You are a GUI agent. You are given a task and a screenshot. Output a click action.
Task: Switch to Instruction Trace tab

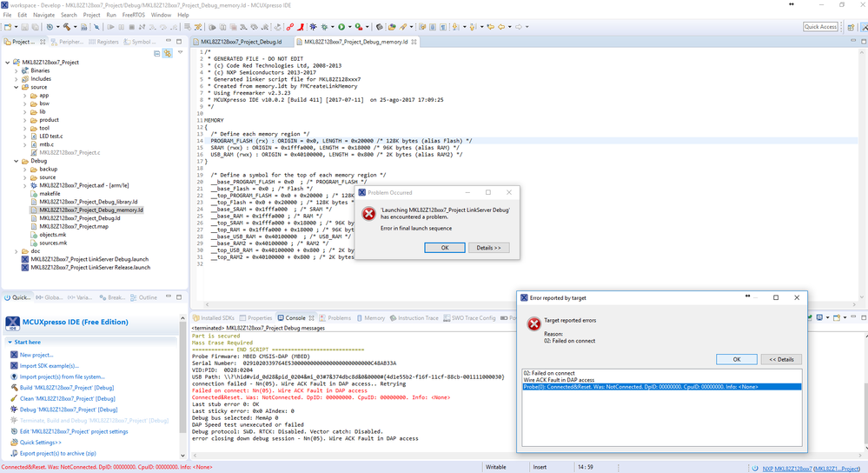(x=414, y=318)
